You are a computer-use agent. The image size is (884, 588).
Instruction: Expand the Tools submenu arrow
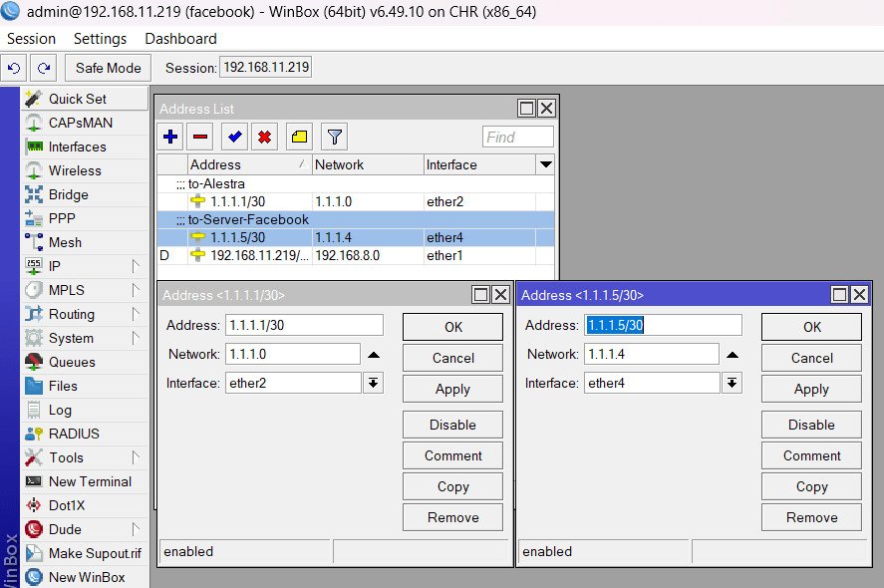point(136,457)
